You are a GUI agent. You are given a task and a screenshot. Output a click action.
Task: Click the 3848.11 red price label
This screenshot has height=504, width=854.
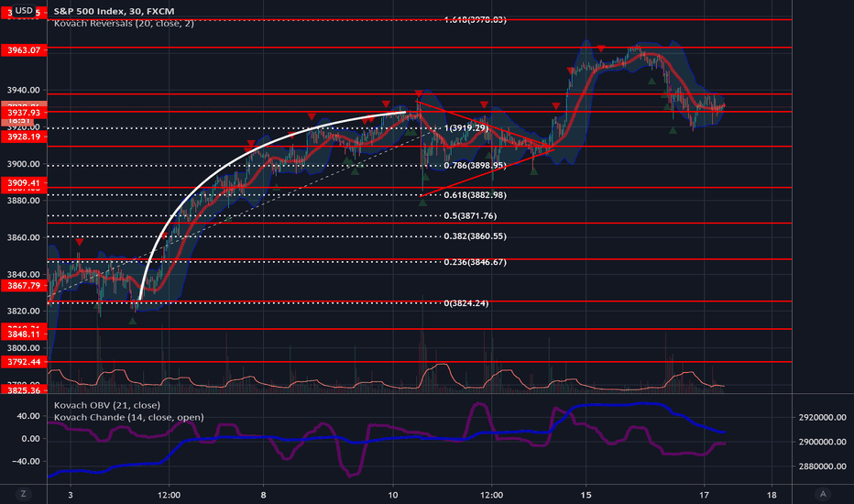point(24,334)
